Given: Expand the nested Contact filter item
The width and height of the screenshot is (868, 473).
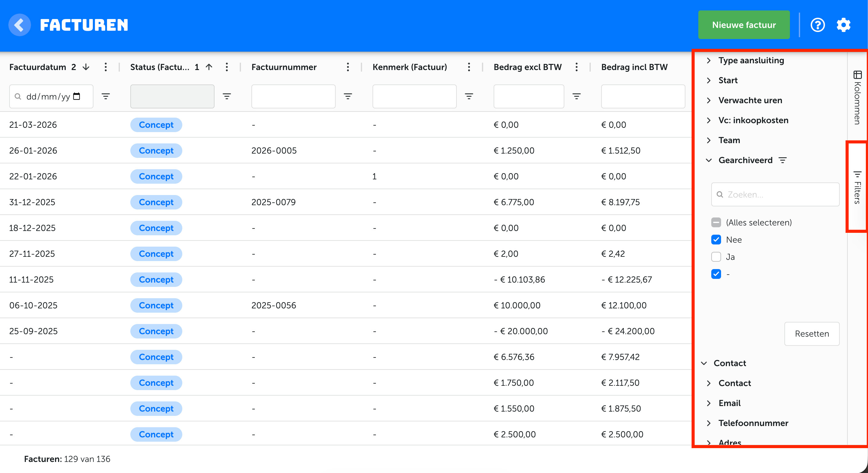Looking at the screenshot, I should 708,383.
